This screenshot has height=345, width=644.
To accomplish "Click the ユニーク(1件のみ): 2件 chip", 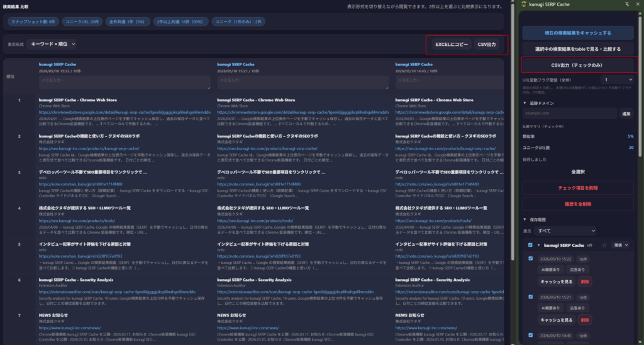I will [238, 22].
